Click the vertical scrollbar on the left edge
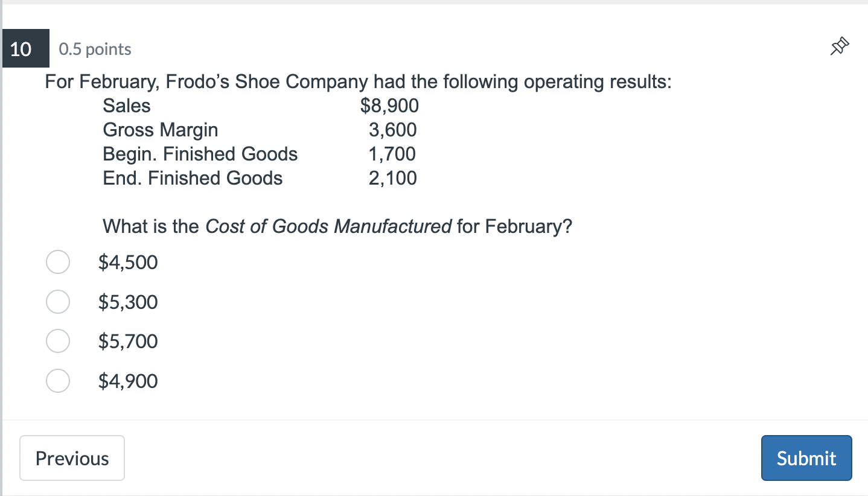Screen dimensions: 868x496 (2, 241)
